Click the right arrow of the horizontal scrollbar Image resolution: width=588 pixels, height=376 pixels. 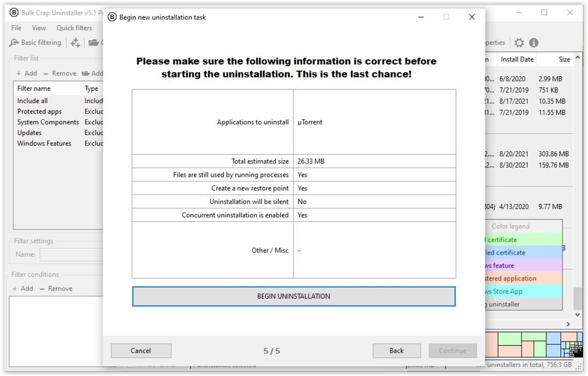[568, 324]
